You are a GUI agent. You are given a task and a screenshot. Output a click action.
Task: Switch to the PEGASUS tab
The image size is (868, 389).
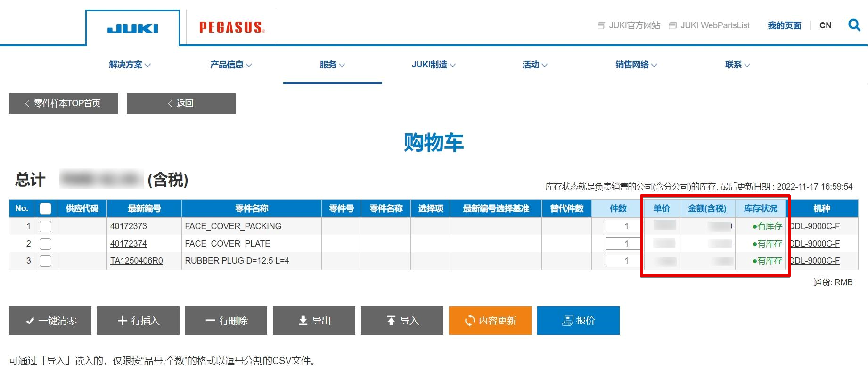tap(232, 27)
